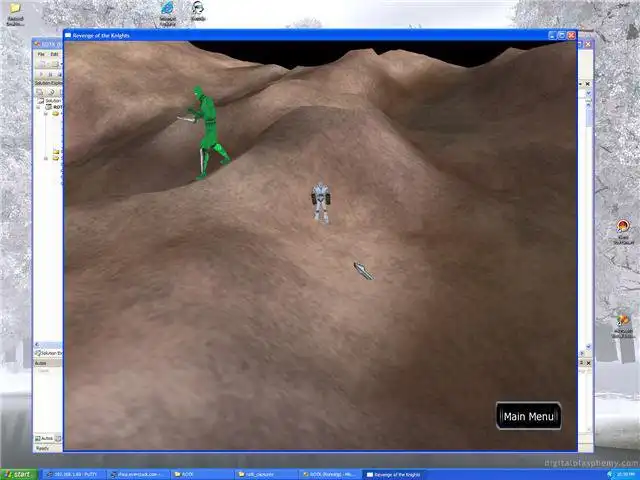Screen dimensions: 640x480
Task: Click the sword lying on the ground
Action: pos(363,271)
